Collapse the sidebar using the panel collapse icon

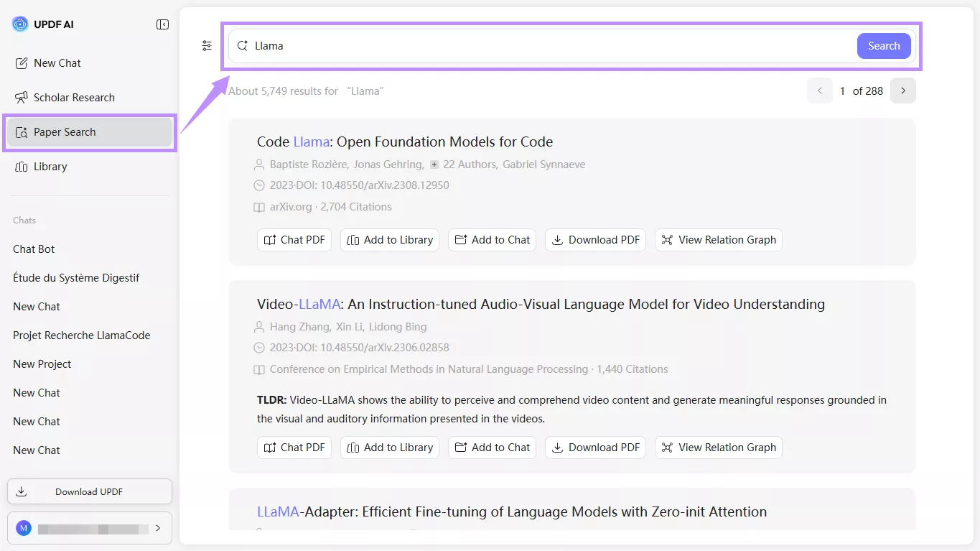coord(163,24)
